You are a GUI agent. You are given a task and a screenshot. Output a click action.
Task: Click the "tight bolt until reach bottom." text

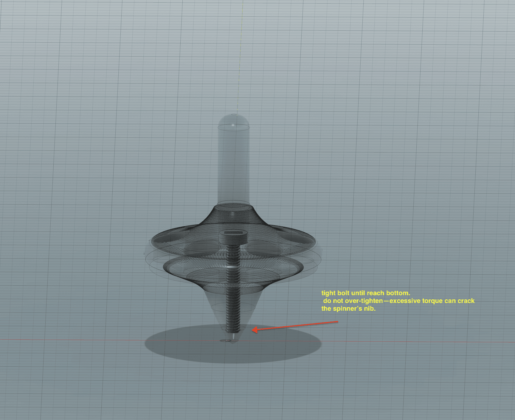tap(365, 293)
